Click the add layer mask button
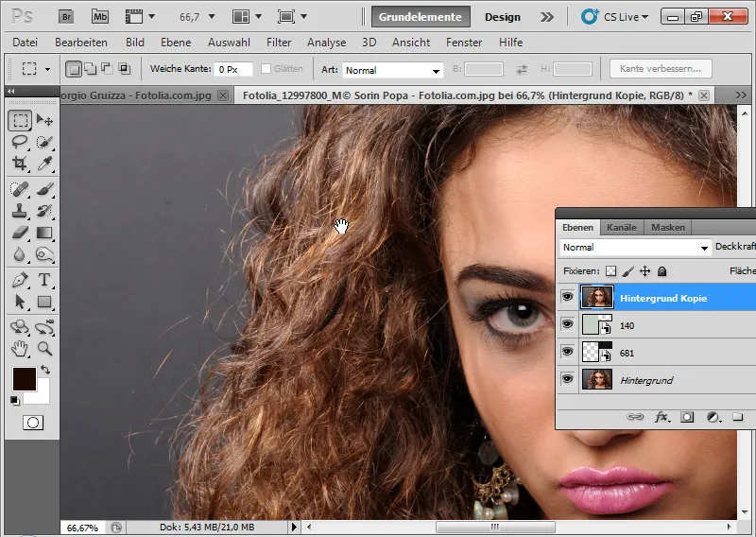Viewport: 756px width, 537px height. [x=687, y=416]
